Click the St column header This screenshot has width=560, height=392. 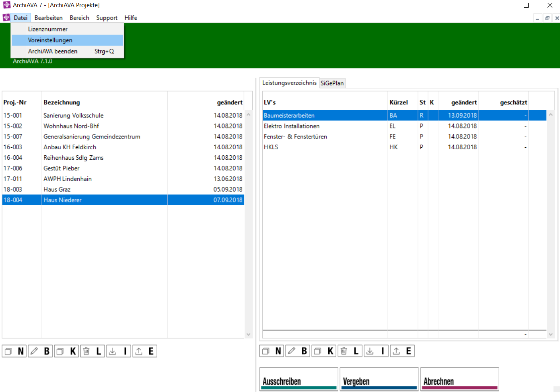(x=422, y=102)
